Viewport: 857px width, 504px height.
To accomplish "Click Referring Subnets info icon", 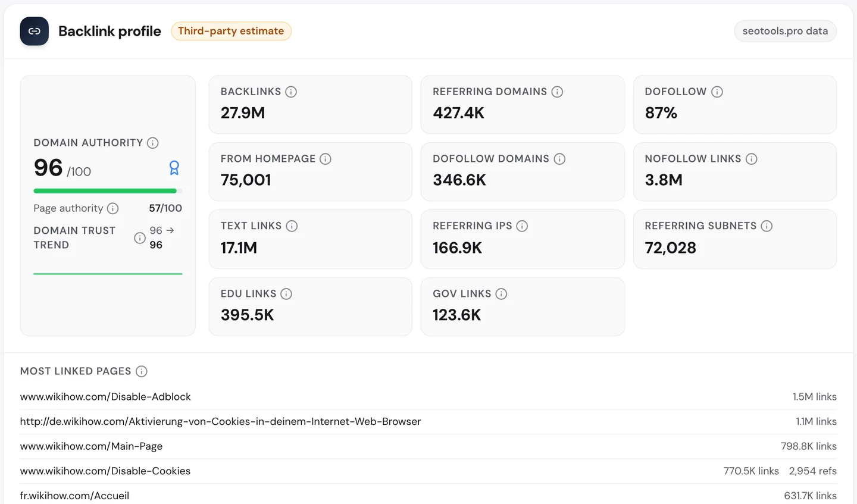I will click(767, 226).
